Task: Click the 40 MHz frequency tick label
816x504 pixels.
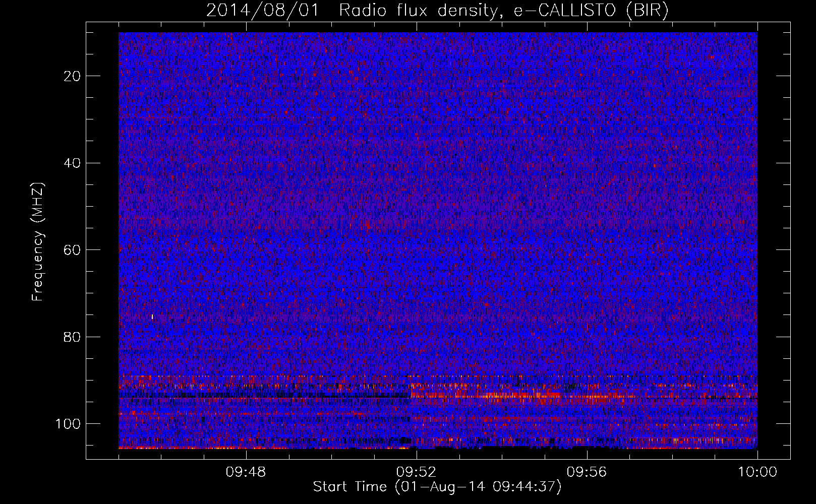Action: click(72, 163)
